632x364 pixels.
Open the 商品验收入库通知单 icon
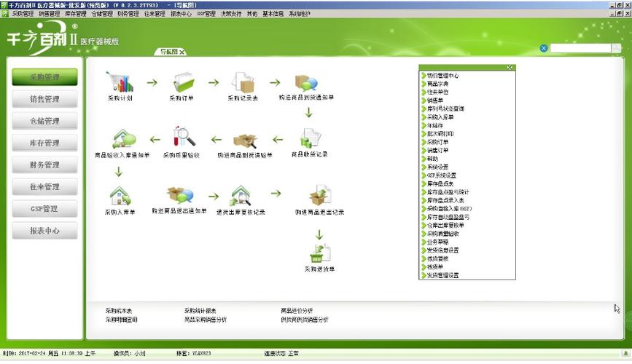pos(124,138)
